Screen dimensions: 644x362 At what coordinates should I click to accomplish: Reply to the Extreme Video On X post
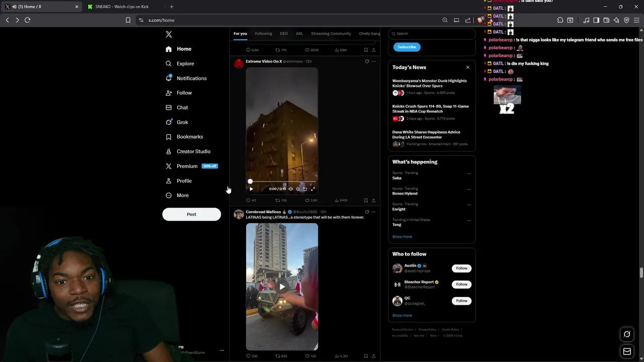pyautogui.click(x=251, y=200)
